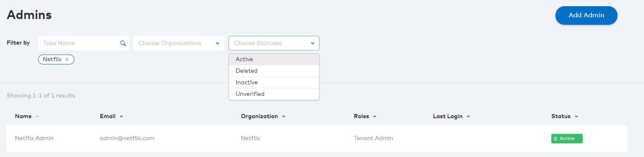Select Deleted from the statuses list
644x157 pixels.
(274, 71)
